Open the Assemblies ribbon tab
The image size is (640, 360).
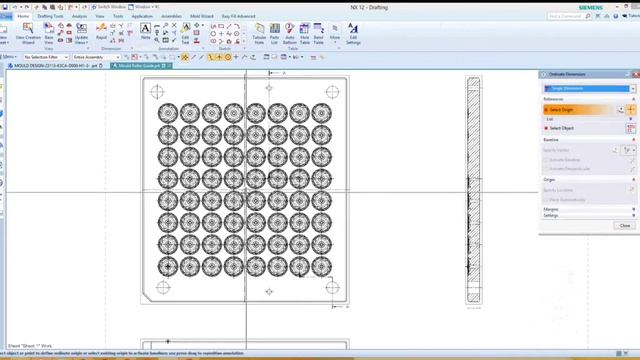[171, 16]
